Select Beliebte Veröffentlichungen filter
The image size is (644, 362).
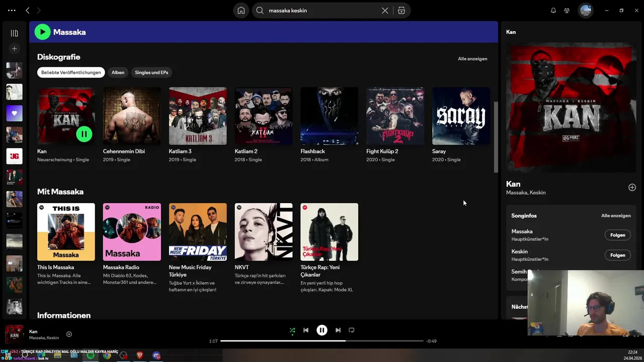click(71, 72)
